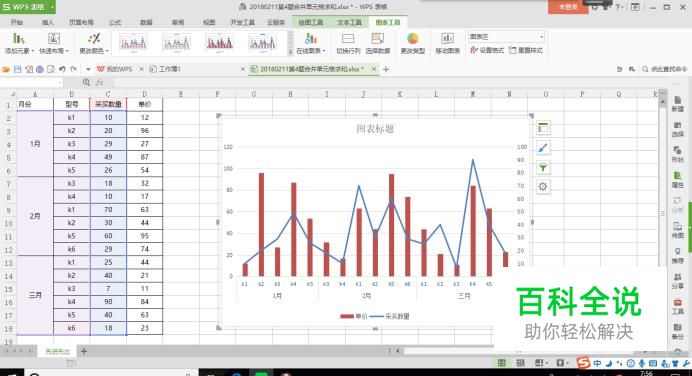Click the sidebar Tools (工具) icon
The width and height of the screenshot is (692, 376).
677,306
